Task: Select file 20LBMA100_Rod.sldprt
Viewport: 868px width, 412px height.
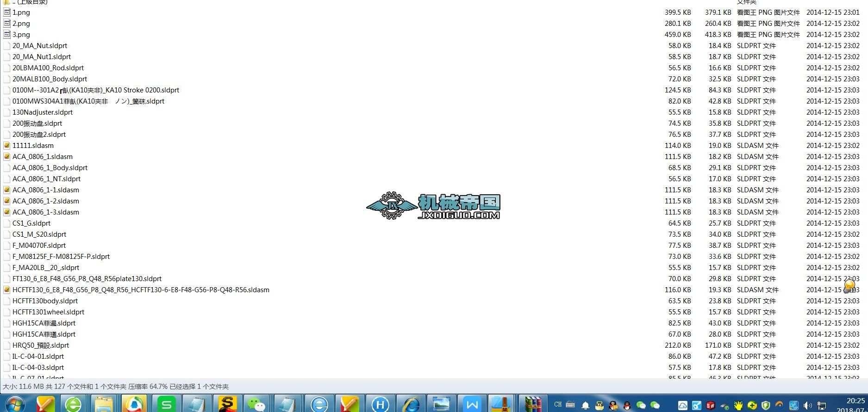Action: point(48,68)
